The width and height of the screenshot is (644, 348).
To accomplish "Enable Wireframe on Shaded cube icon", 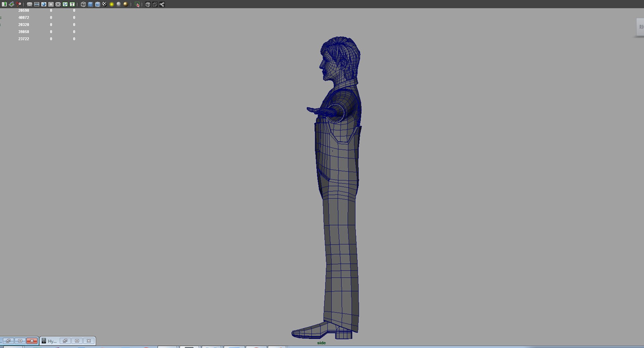I will [x=97, y=4].
